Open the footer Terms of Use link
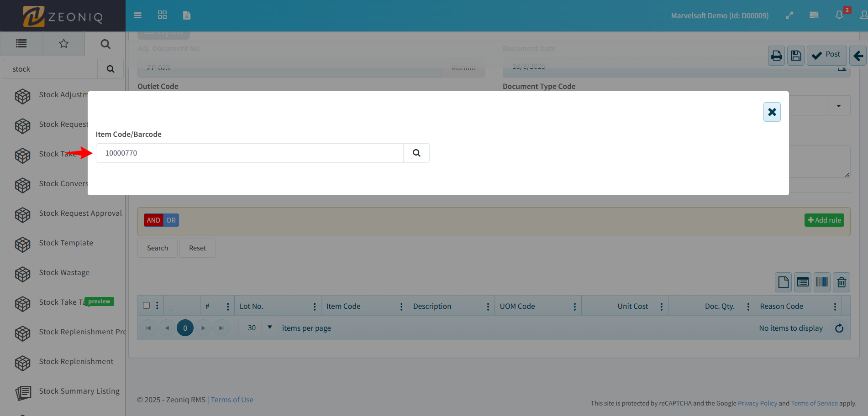Image resolution: width=868 pixels, height=416 pixels. 232,400
